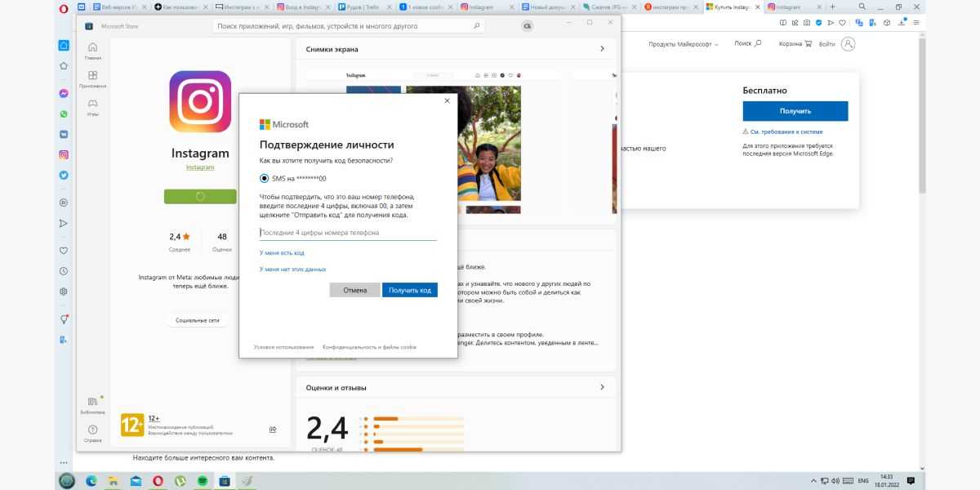
Task: Click the share icon on Instagram page
Action: point(273,430)
